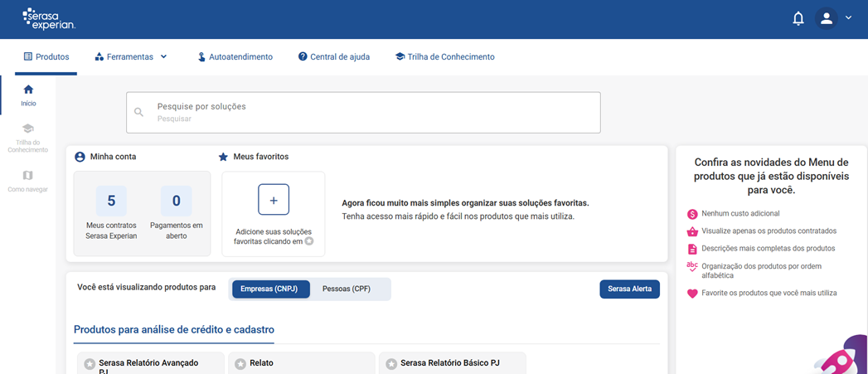Image resolution: width=868 pixels, height=374 pixels.
Task: Open the user profile avatar
Action: (x=826, y=19)
